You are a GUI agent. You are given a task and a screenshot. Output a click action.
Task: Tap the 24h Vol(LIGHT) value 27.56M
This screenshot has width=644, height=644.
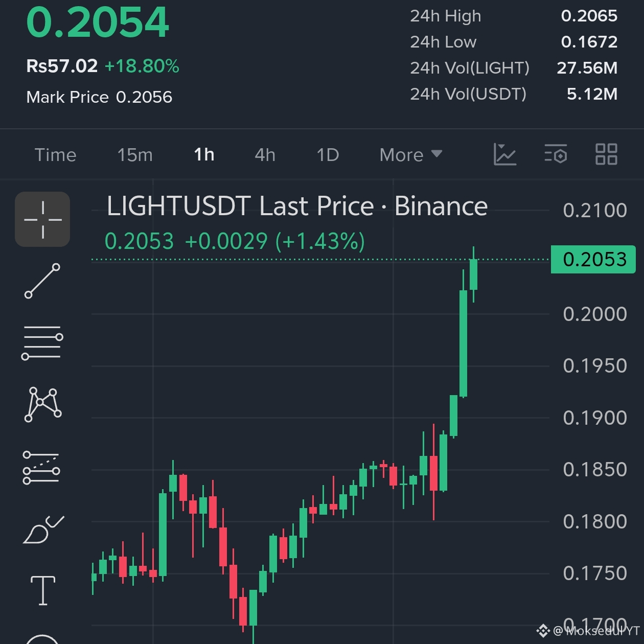[x=587, y=68]
